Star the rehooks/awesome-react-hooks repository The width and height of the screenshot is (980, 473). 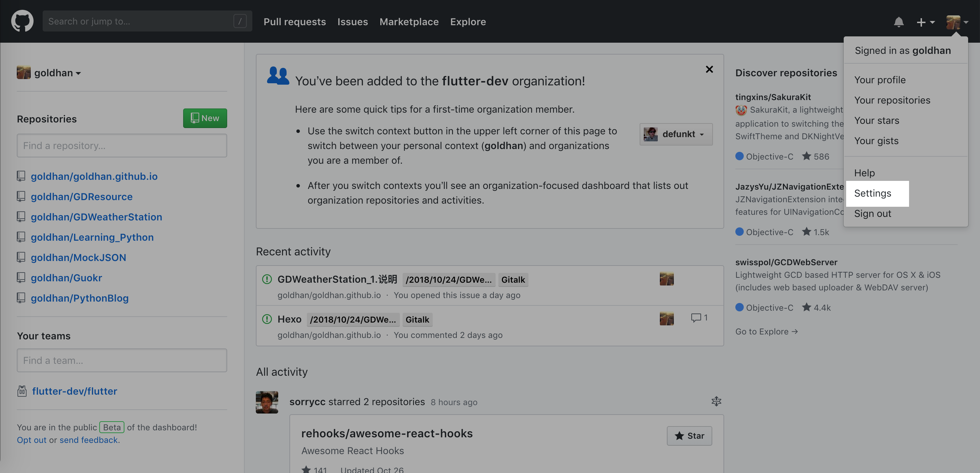click(x=689, y=436)
